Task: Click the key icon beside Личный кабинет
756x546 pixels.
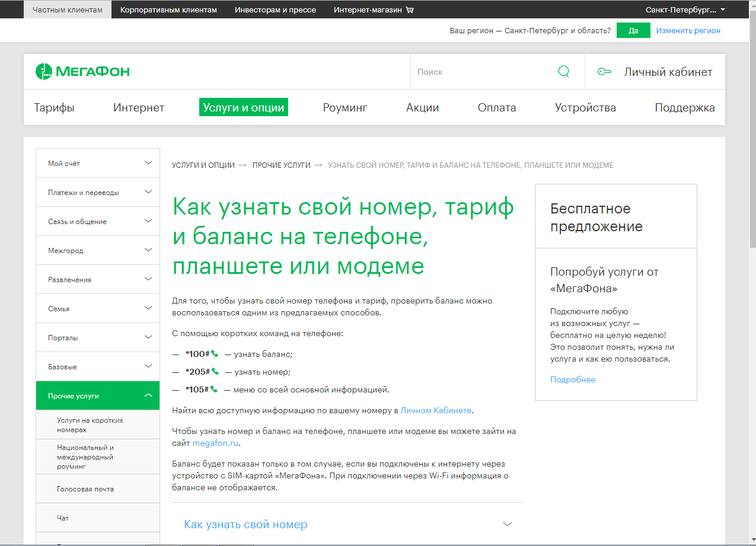Action: 604,72
